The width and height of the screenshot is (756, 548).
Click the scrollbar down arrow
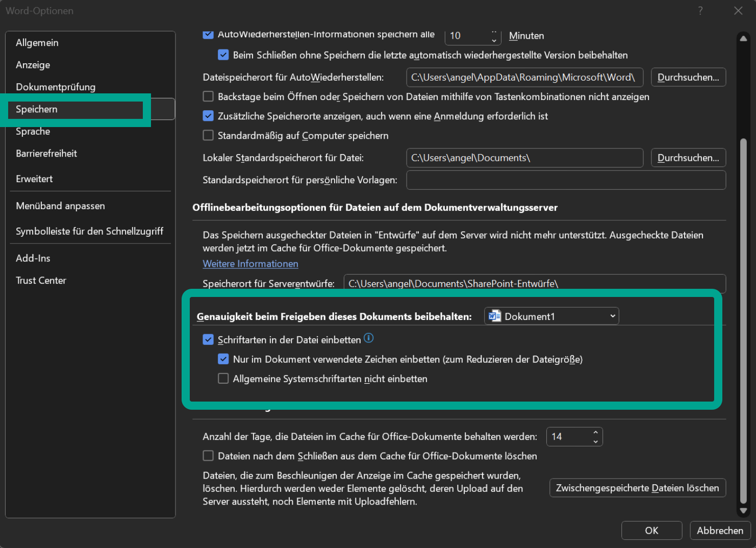[x=743, y=510]
